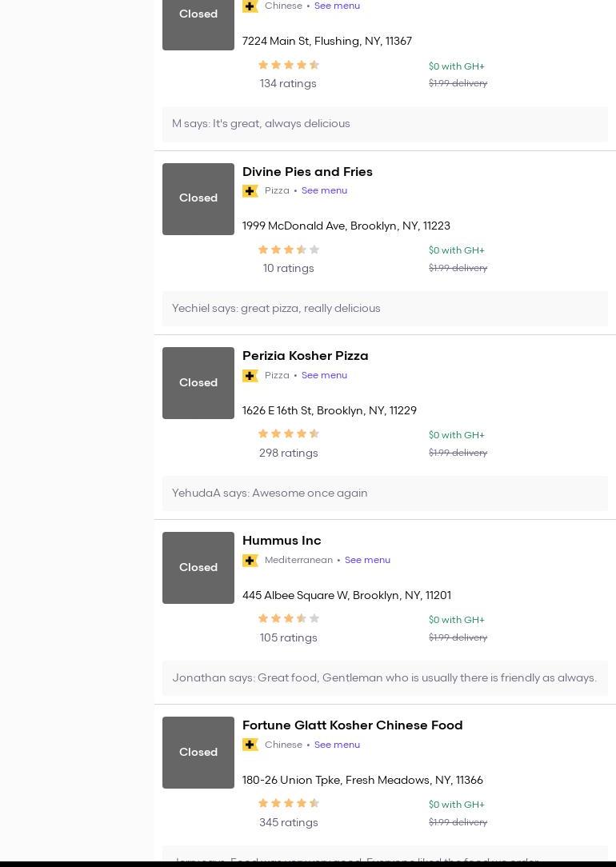Click star rating above 105 ratings
This screenshot has height=867, width=616.
click(288, 619)
